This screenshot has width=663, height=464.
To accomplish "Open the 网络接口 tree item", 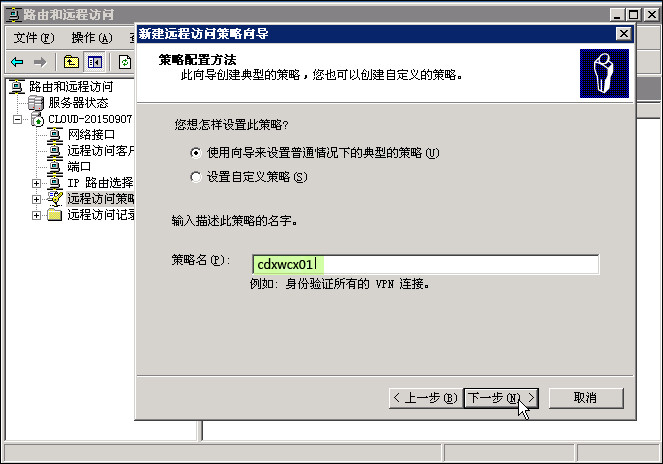I will point(91,135).
